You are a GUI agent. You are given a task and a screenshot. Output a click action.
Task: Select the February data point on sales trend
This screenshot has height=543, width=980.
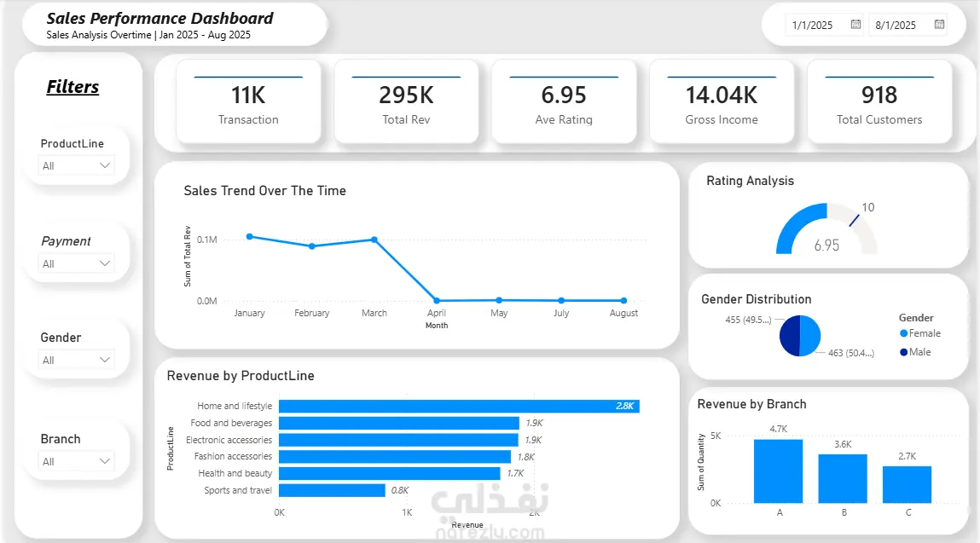click(x=312, y=246)
